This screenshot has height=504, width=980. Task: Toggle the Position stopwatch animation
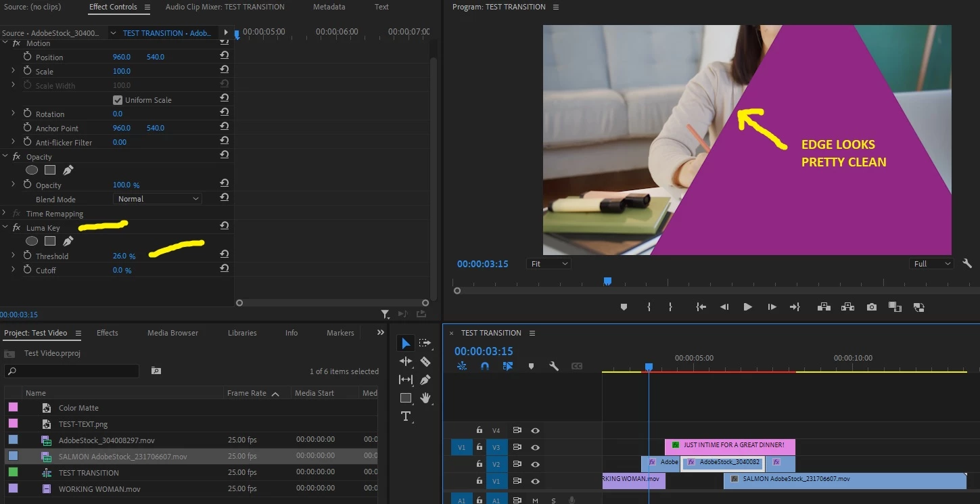[28, 57]
